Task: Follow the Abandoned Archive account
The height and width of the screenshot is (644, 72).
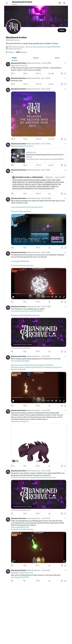Action: point(62,30)
